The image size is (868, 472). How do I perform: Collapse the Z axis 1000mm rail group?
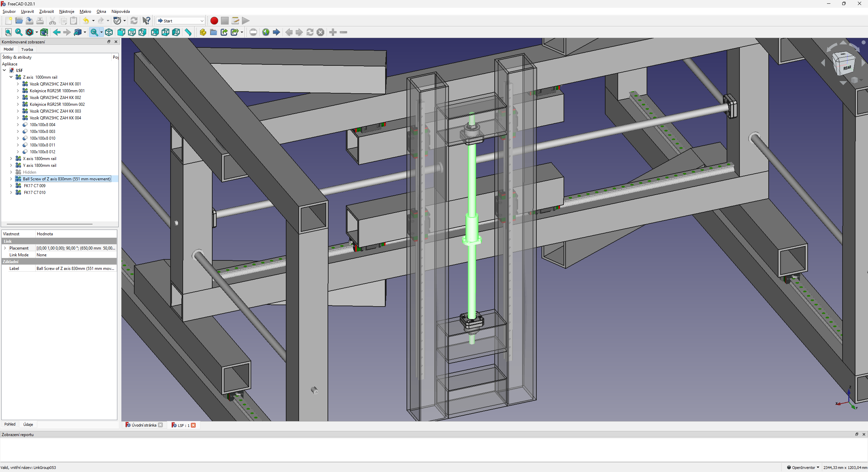click(11, 77)
